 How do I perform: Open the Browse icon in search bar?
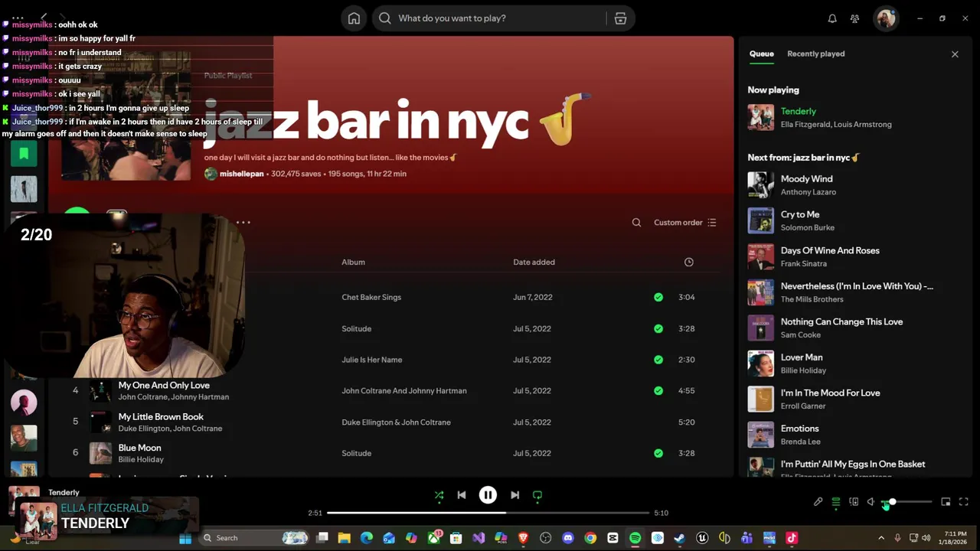tap(620, 18)
